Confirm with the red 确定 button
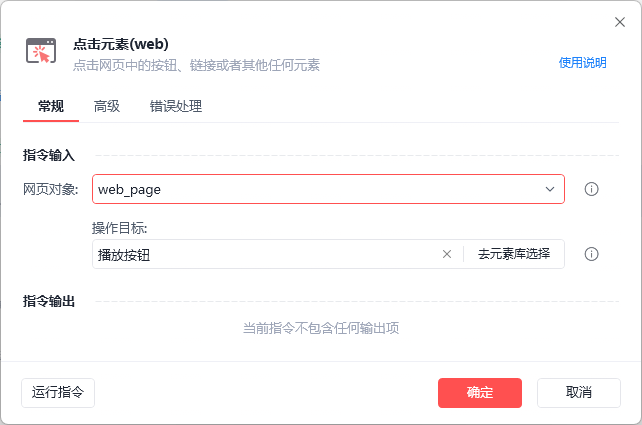The image size is (642, 425). (x=480, y=392)
